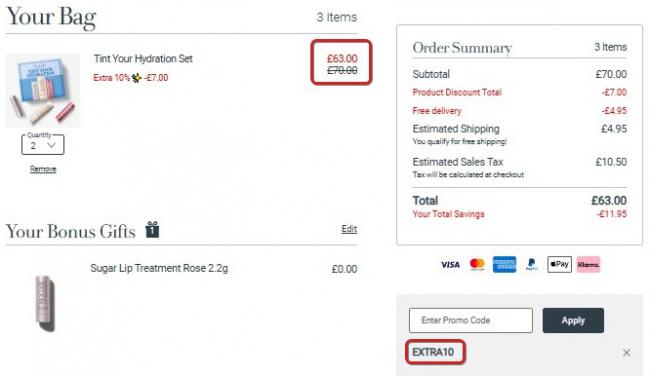
Task: Remove the EXTRA10 promo code with X
Action: tap(626, 352)
